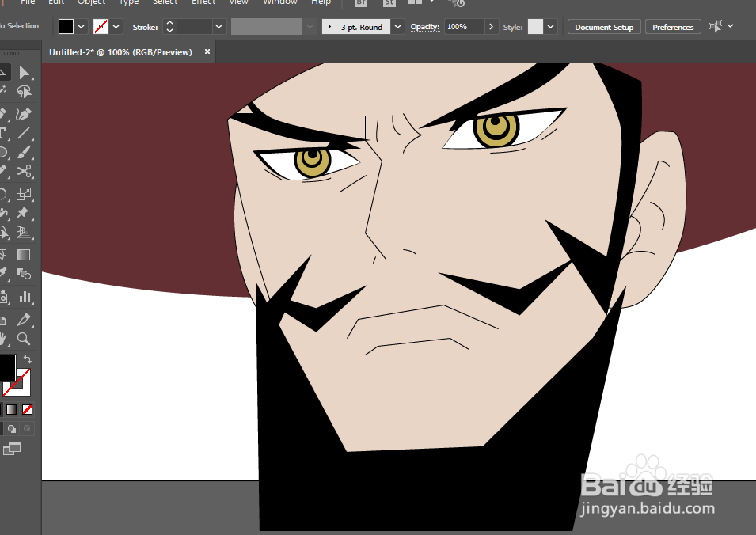Image resolution: width=756 pixels, height=535 pixels.
Task: Click the toolbar black Fill box
Action: (7, 367)
